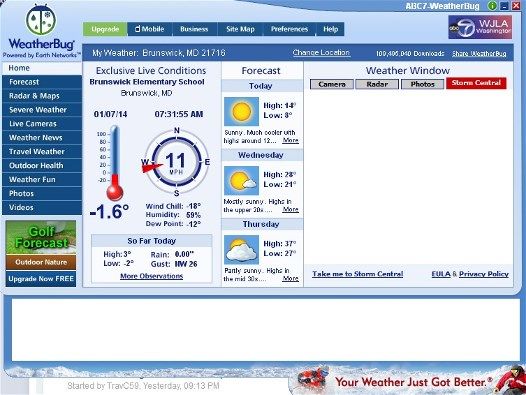This screenshot has width=526, height=395.
Task: Click Thursday's partly sunny forecast icon
Action: pos(241,250)
